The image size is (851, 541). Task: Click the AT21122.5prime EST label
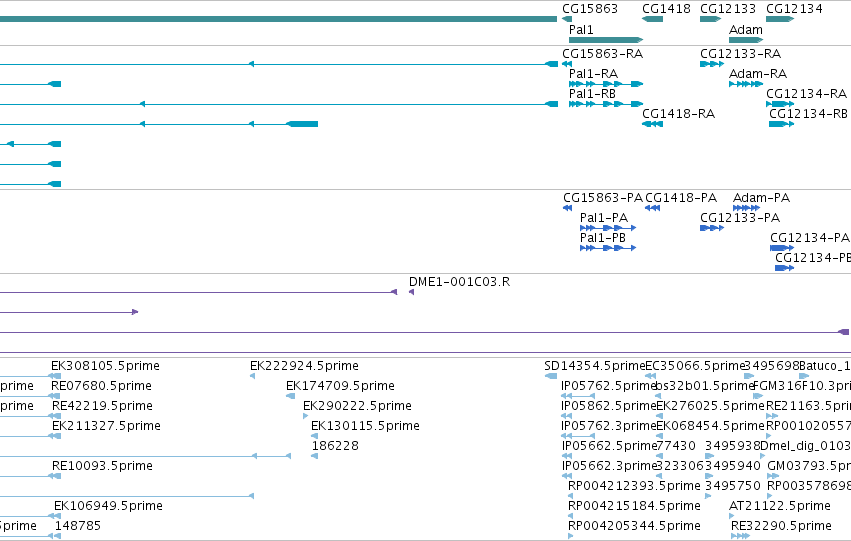pyautogui.click(x=779, y=506)
